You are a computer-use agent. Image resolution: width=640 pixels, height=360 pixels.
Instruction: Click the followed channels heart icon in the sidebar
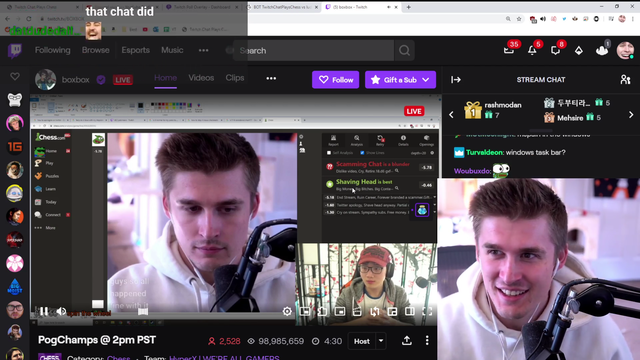pos(15,76)
